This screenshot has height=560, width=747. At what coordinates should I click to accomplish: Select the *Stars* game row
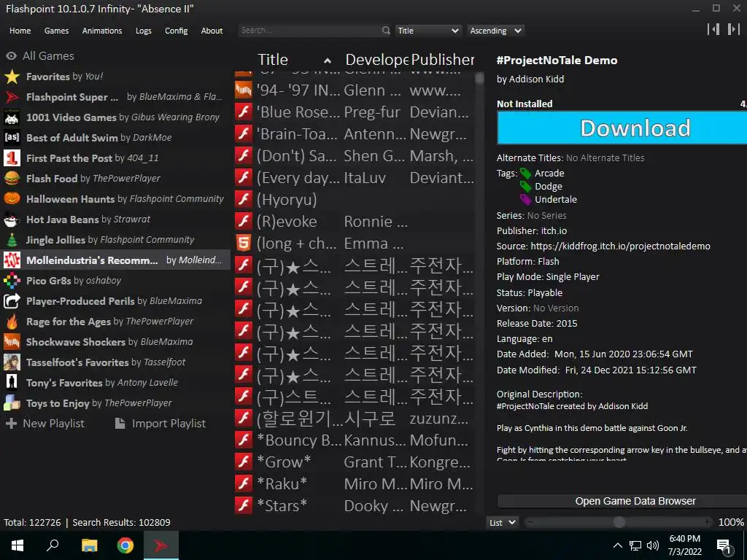tap(354, 506)
